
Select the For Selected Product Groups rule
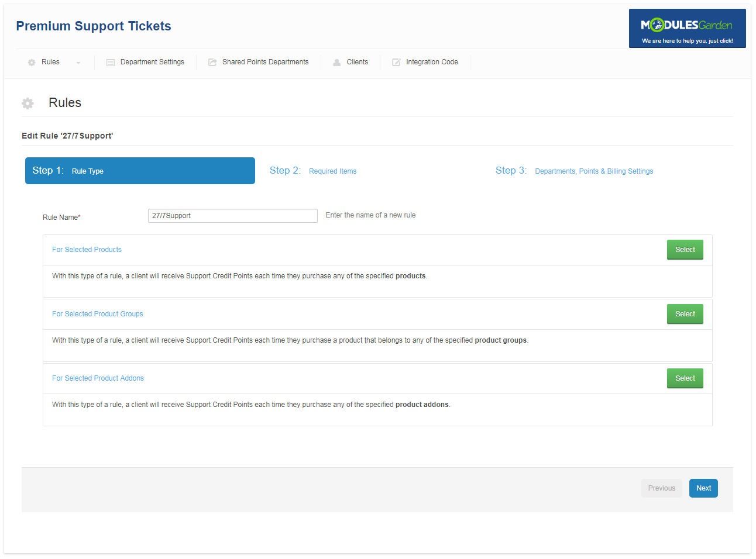(685, 314)
